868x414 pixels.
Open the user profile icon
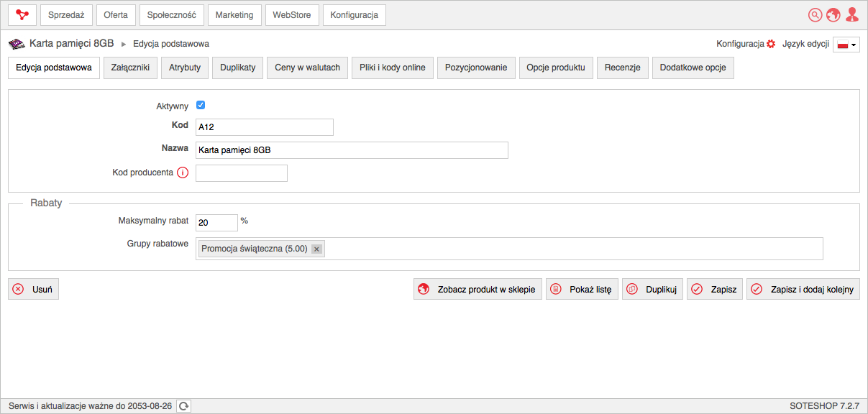pyautogui.click(x=852, y=14)
